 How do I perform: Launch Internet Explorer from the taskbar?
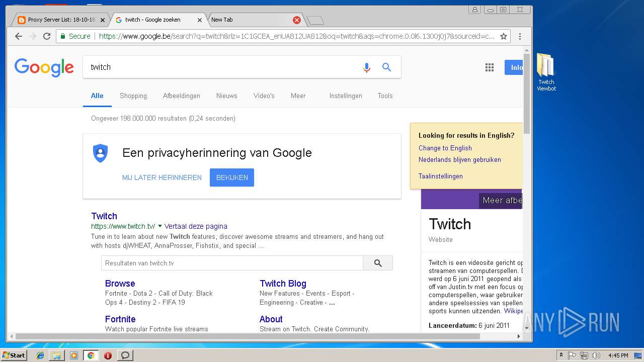coord(40,355)
